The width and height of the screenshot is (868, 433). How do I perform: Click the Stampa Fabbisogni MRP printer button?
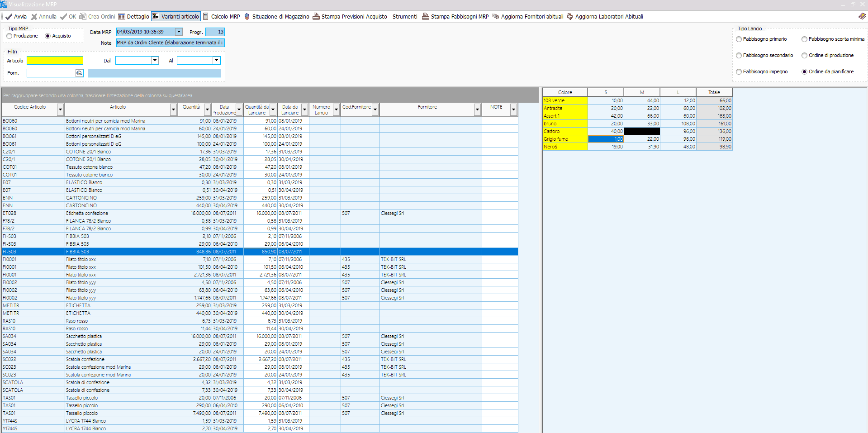(455, 17)
